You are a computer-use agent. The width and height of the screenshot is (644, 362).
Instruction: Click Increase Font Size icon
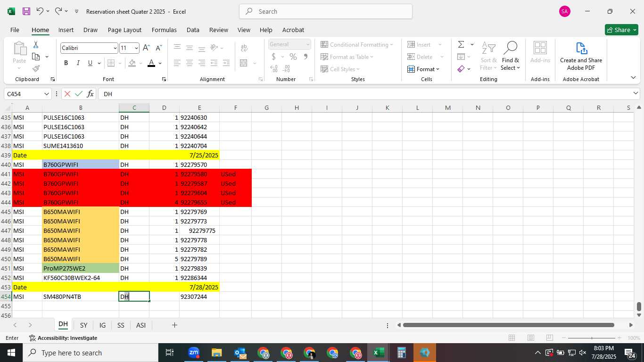pos(146,48)
